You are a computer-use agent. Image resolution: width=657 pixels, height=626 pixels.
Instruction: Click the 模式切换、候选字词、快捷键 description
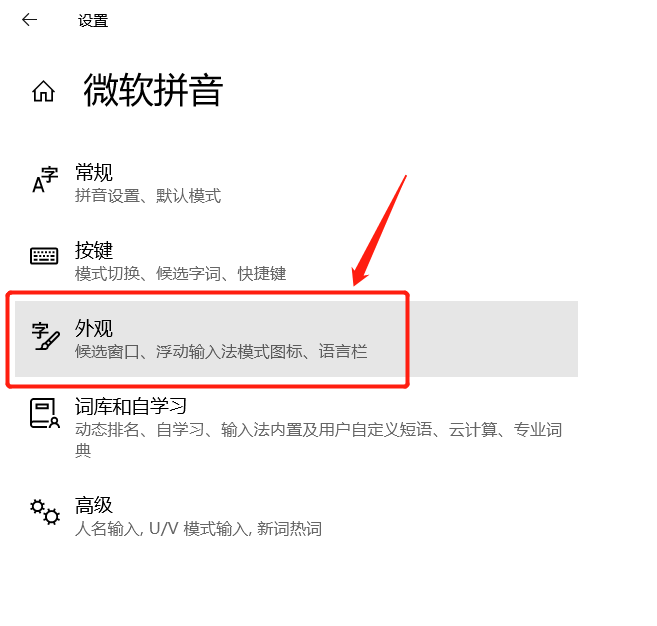181,274
